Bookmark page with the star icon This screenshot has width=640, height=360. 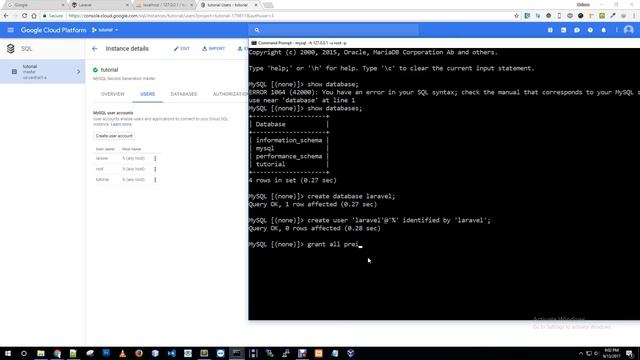coord(516,16)
